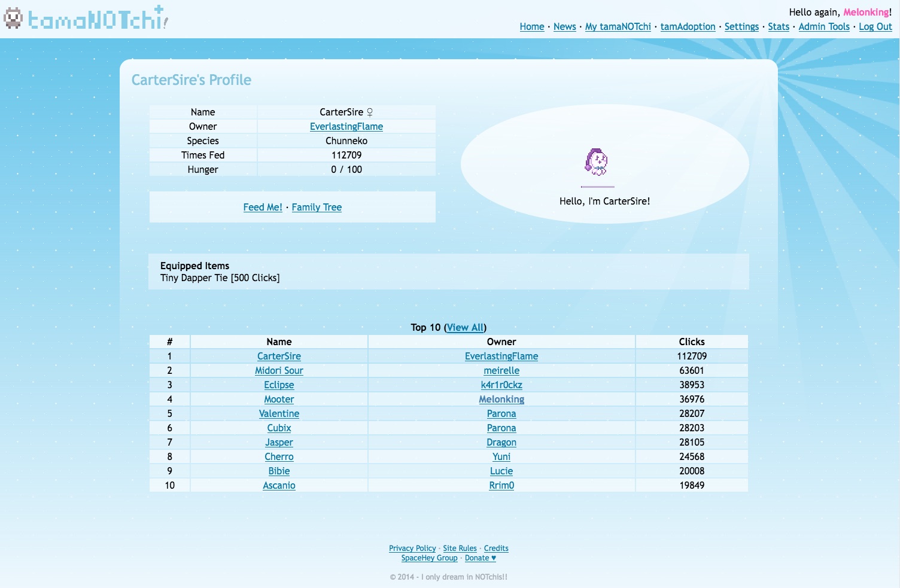Open EverlastingFlame in the Top 10 Owner column

501,357
